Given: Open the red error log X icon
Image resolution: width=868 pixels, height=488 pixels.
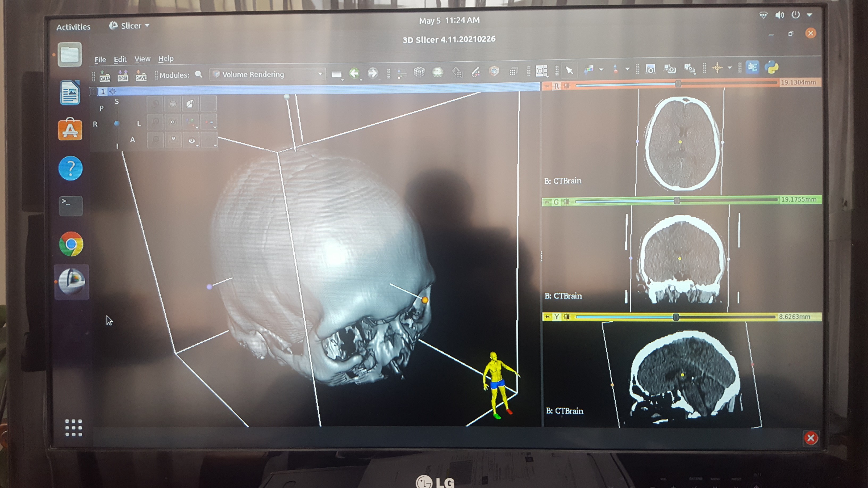Looking at the screenshot, I should tap(811, 438).
